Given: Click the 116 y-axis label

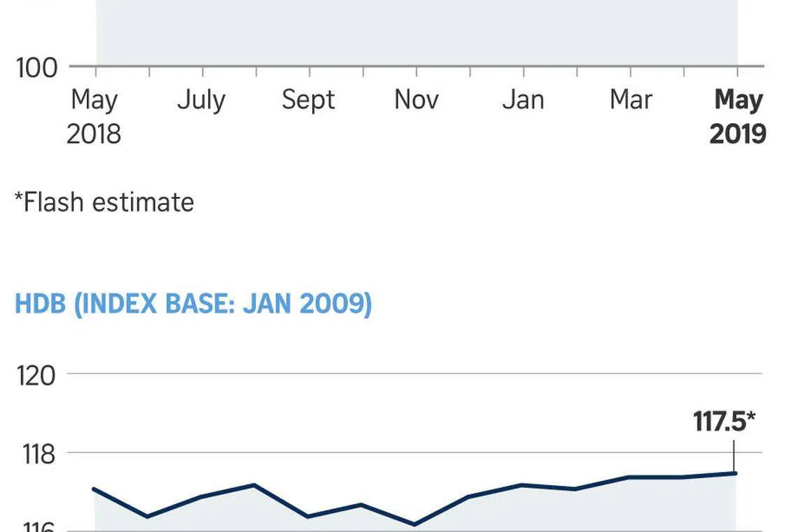Looking at the screenshot, I should point(36,526).
